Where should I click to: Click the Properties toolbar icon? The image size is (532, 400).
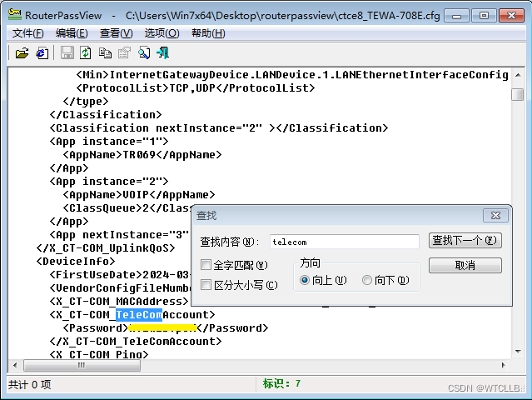[124, 53]
